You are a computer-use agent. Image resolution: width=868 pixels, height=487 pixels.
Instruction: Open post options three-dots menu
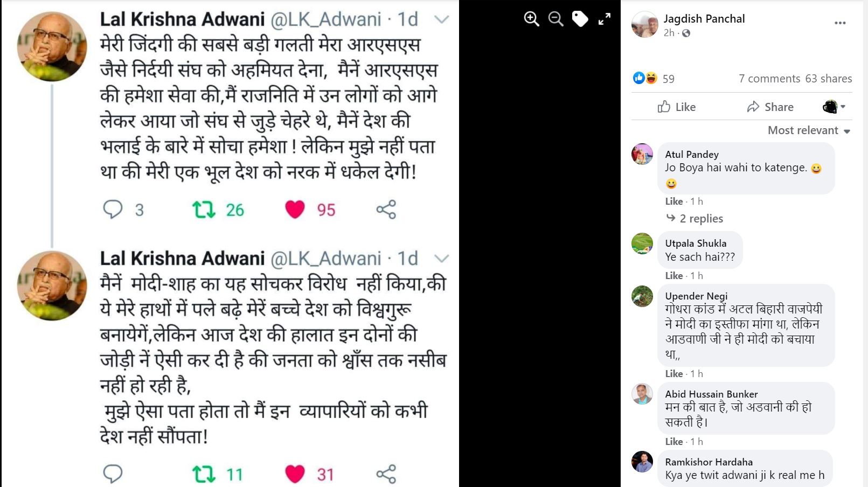(840, 23)
